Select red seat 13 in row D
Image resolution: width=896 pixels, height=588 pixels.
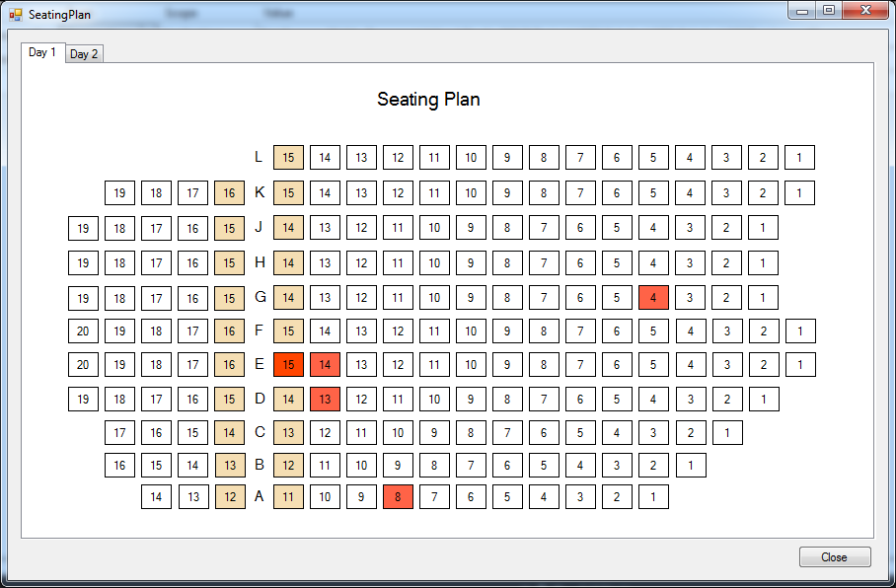[x=325, y=400]
